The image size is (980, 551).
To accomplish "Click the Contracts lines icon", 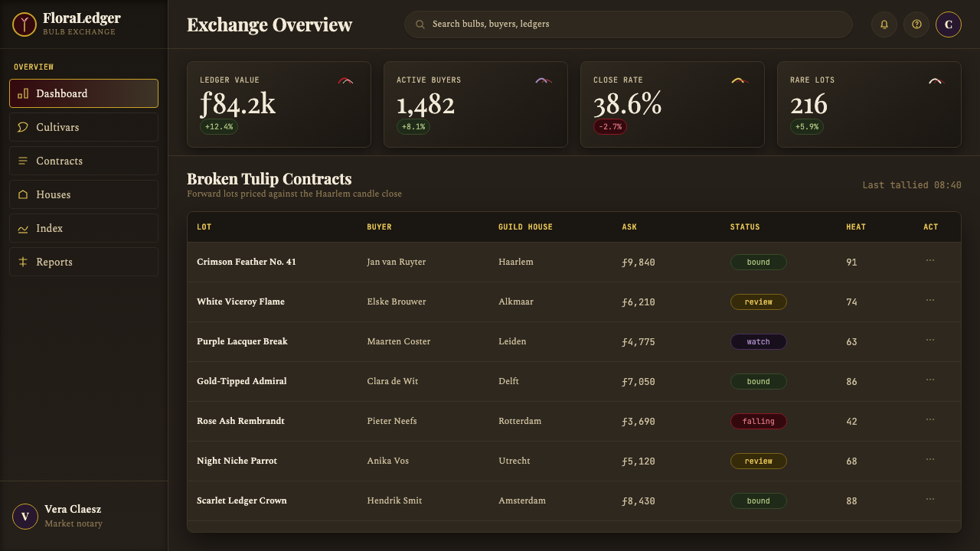I will tap(23, 161).
